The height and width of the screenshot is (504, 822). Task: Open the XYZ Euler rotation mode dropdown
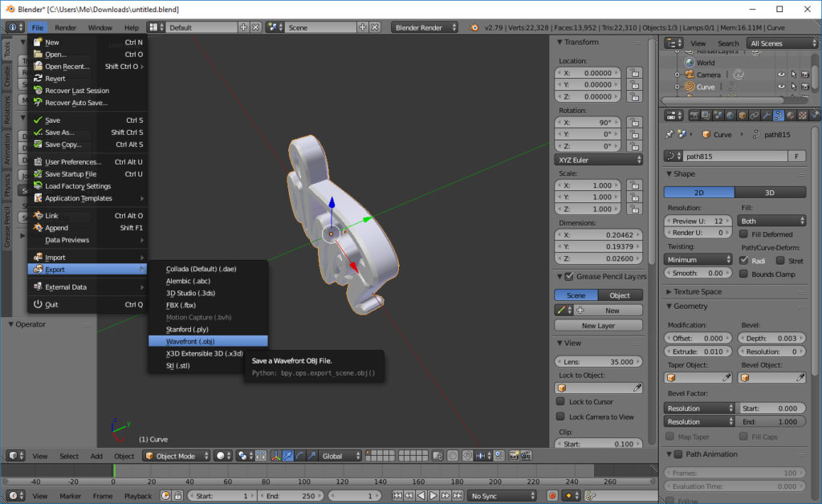point(599,160)
